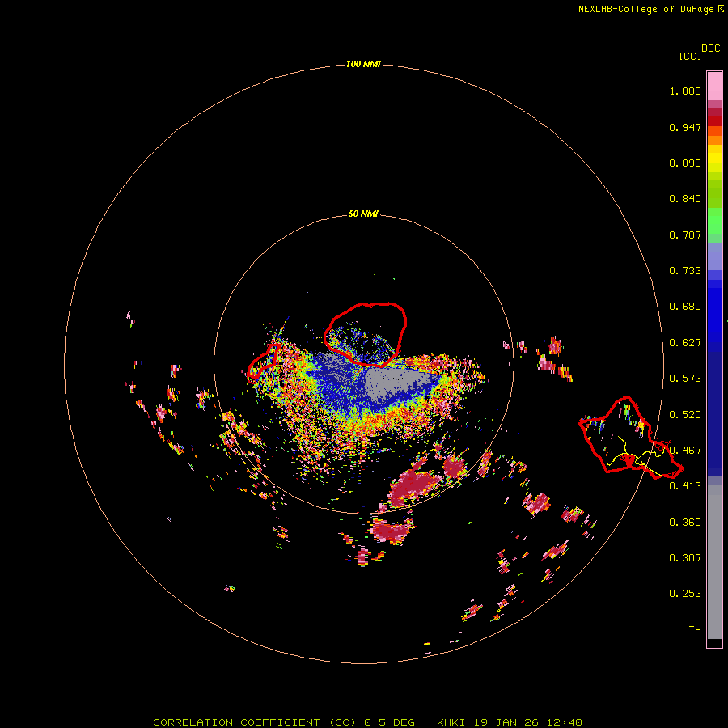The width and height of the screenshot is (728, 728).
Task: Click the gray low-CC region near radar center
Action: coord(395,382)
